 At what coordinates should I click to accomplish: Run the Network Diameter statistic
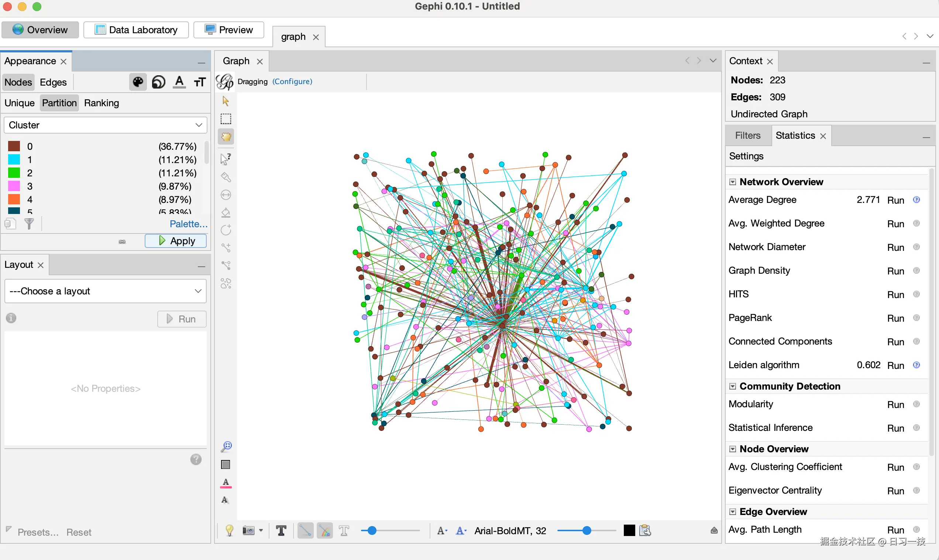[895, 248]
